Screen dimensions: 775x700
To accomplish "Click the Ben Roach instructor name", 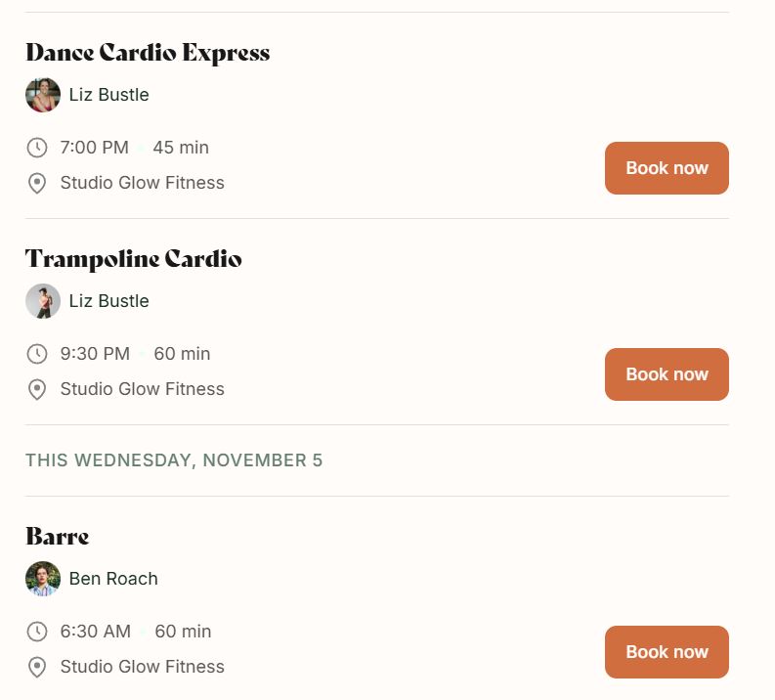I will coord(113,579).
